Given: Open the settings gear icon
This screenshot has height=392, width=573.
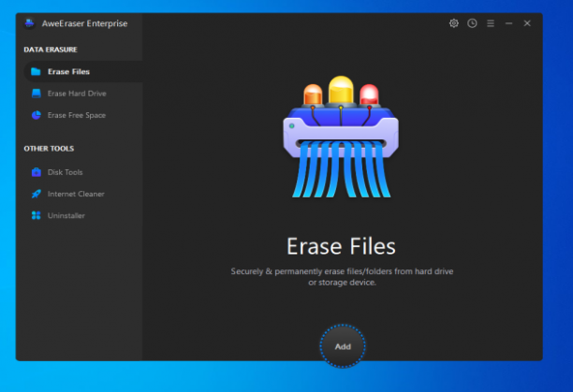Looking at the screenshot, I should click(453, 23).
